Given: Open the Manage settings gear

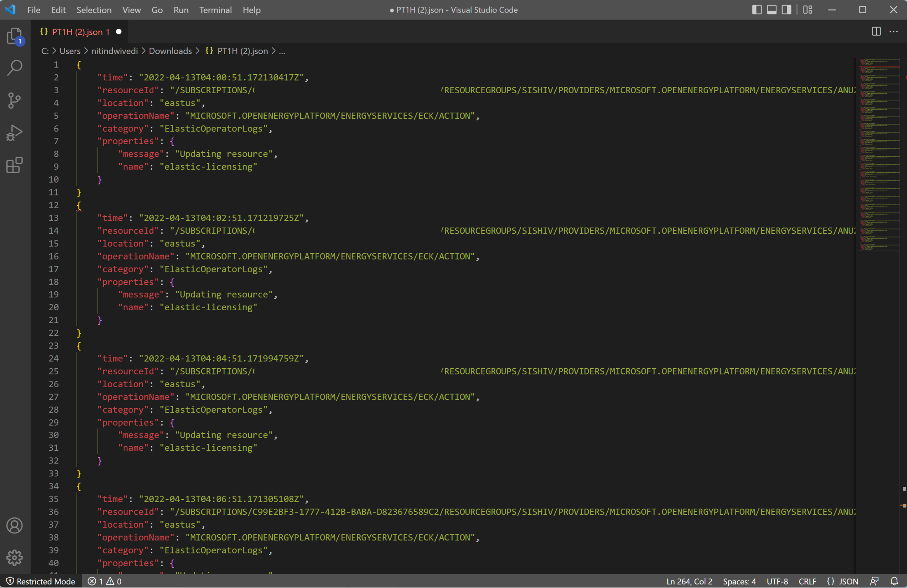Looking at the screenshot, I should tap(15, 557).
